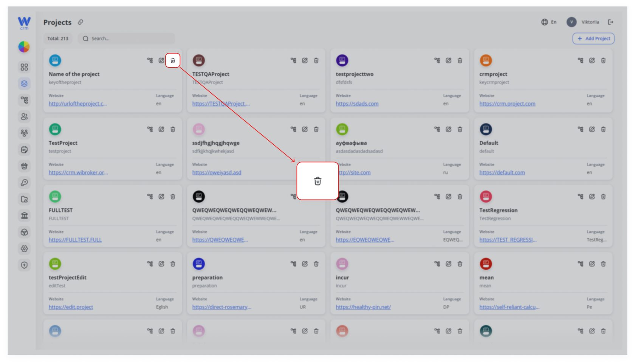Open https://crm.project.com website link
This screenshot has width=635, height=364.
507,104
